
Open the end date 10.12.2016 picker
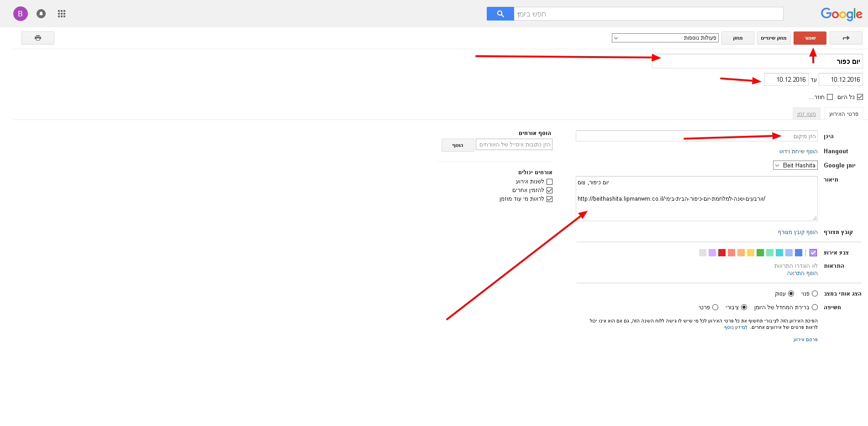(786, 79)
